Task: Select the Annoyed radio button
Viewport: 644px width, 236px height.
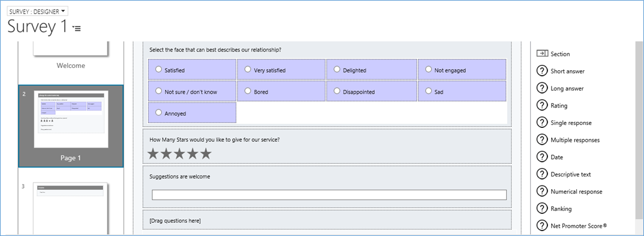Action: click(x=158, y=113)
